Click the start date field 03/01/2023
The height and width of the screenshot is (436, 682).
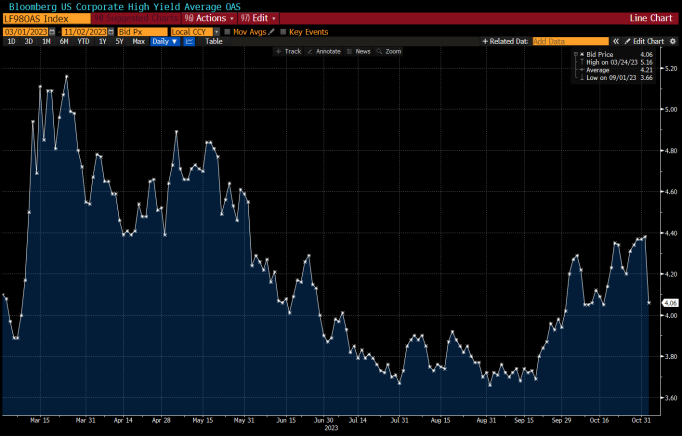[x=26, y=31]
